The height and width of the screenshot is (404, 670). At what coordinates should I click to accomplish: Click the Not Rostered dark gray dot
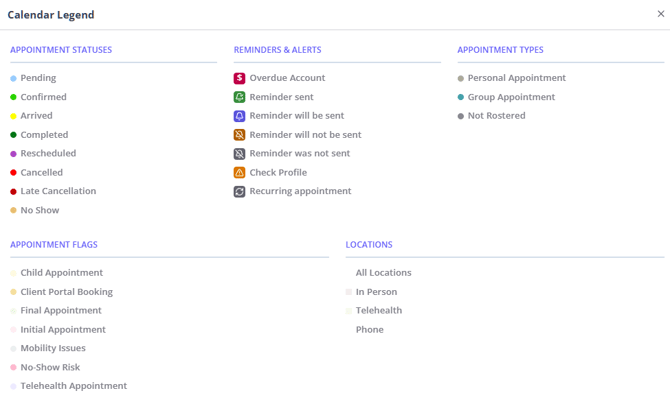tap(461, 116)
